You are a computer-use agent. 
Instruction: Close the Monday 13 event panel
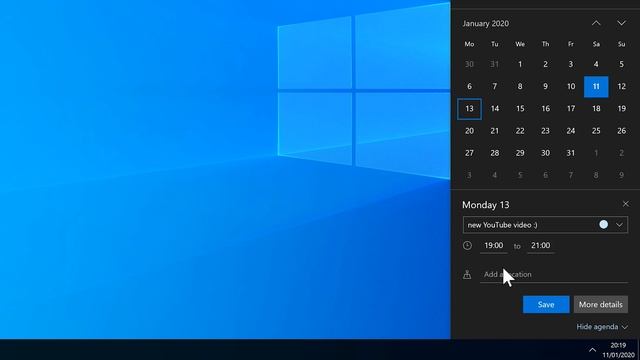coord(626,204)
